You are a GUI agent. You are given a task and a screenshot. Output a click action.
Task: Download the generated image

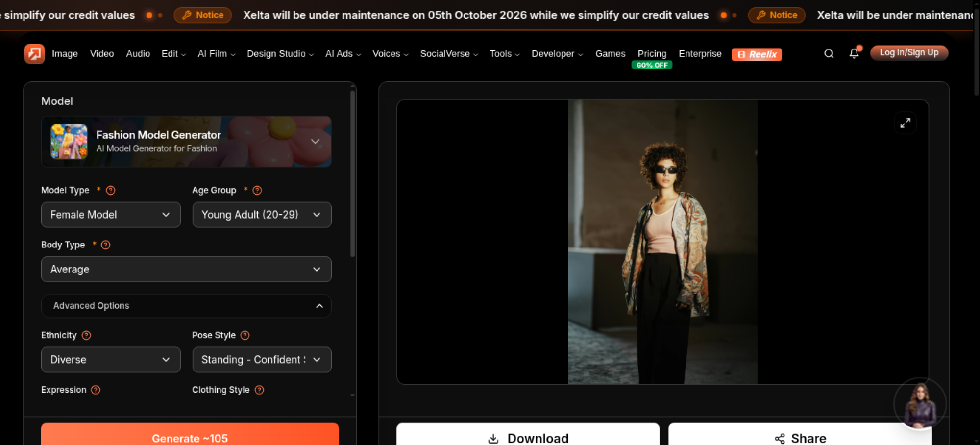(528, 435)
